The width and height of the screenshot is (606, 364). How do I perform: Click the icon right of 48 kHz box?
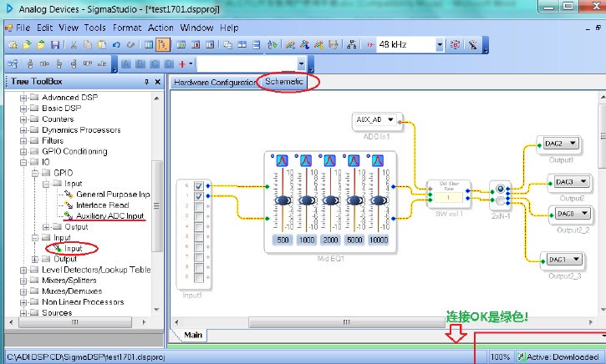point(456,45)
